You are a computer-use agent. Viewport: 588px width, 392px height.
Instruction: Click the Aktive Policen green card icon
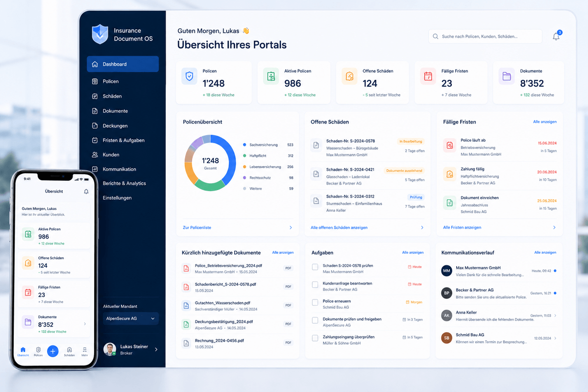[x=271, y=76]
